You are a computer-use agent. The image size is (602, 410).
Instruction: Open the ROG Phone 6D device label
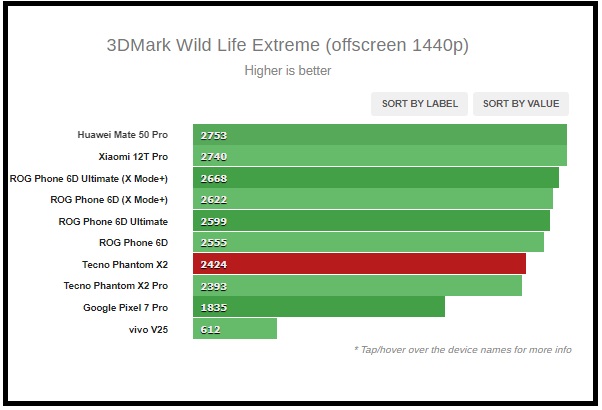[x=133, y=243]
